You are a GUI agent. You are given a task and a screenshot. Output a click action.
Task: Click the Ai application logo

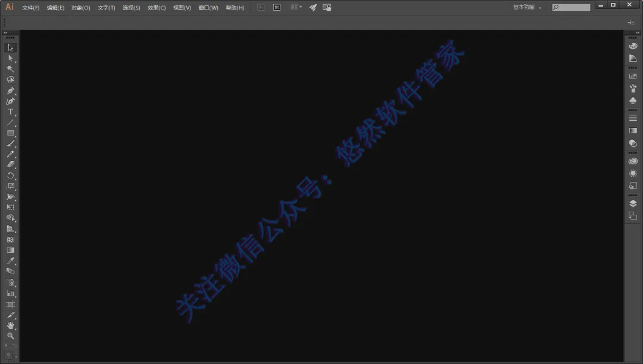pos(10,7)
